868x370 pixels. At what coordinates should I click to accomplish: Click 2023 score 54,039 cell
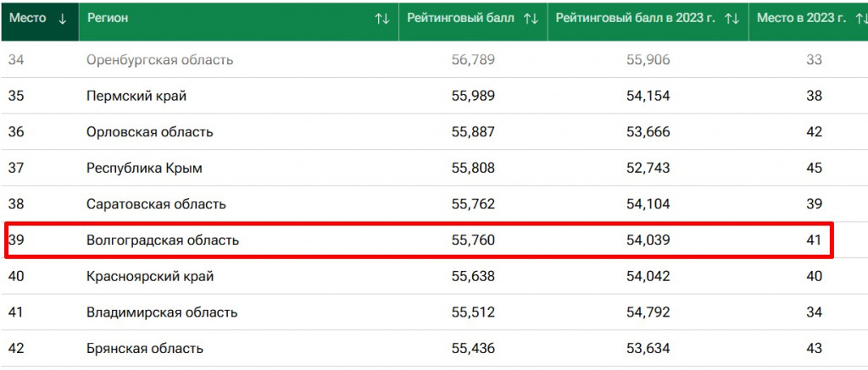click(x=648, y=240)
